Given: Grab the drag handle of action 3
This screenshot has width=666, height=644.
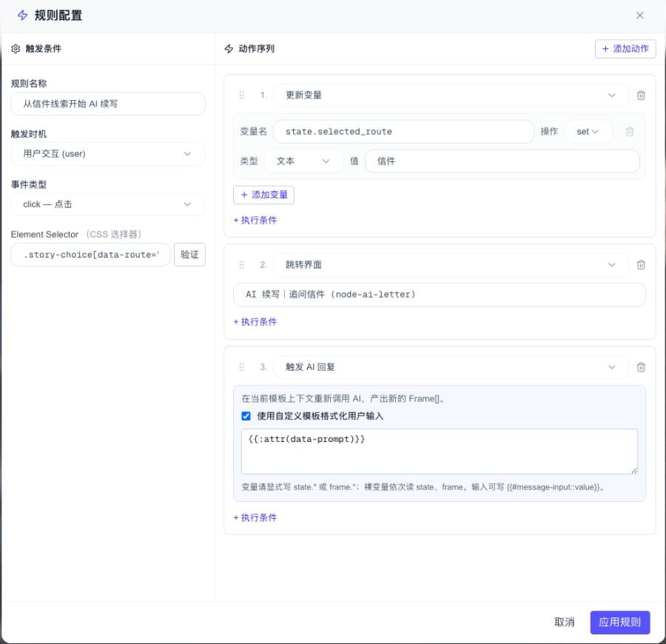Looking at the screenshot, I should pyautogui.click(x=242, y=367).
